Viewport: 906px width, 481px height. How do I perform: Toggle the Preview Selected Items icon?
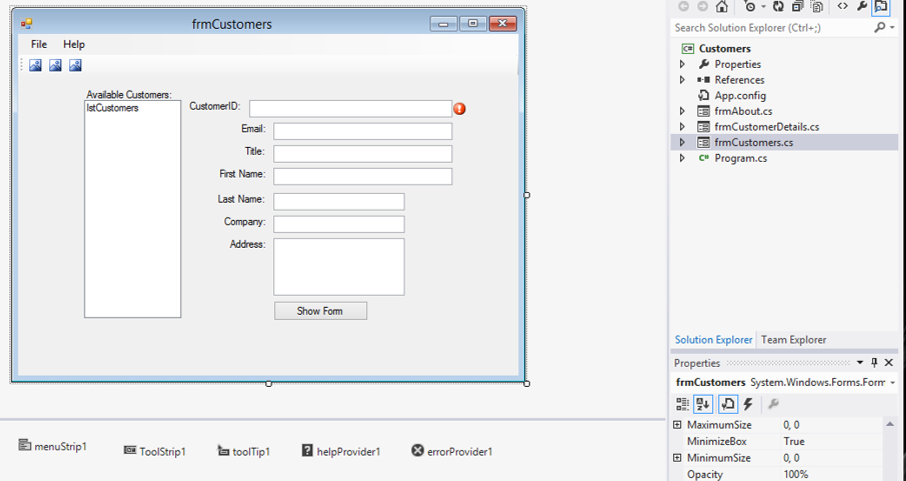(x=881, y=6)
